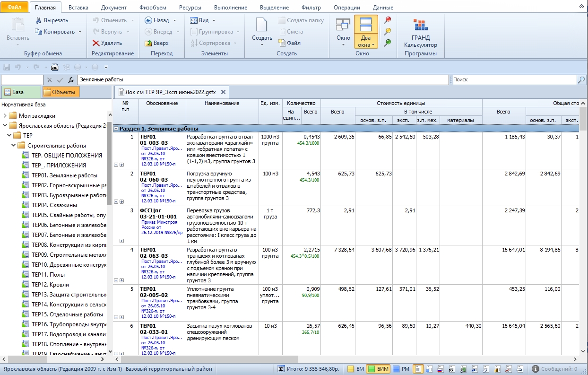Select ТЕР01. Земляные работы in tree

(64, 175)
